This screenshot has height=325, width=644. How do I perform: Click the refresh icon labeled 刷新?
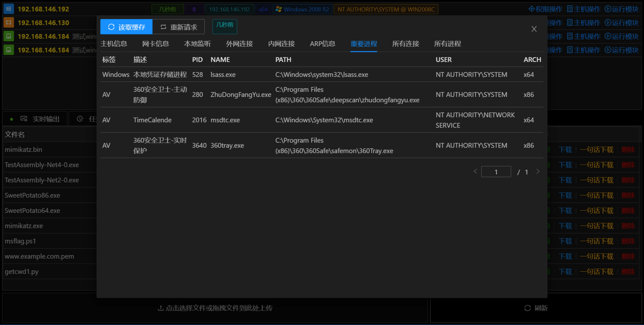tap(527, 308)
